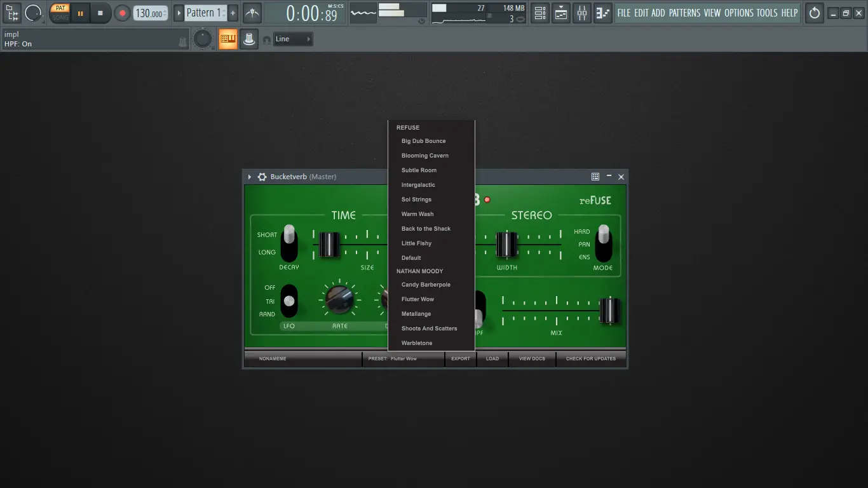Open the PRESET Flutter Wow selector

point(403,359)
